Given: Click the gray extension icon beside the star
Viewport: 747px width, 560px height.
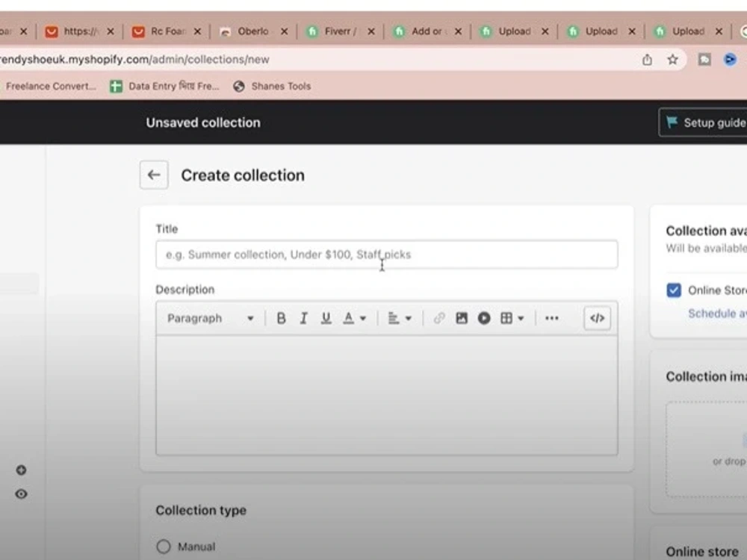Looking at the screenshot, I should 704,60.
